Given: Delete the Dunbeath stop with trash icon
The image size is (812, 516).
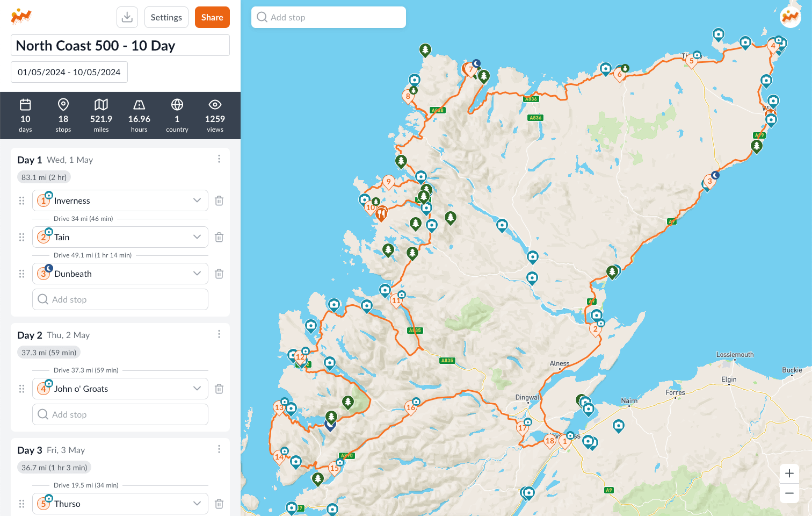Looking at the screenshot, I should point(219,274).
